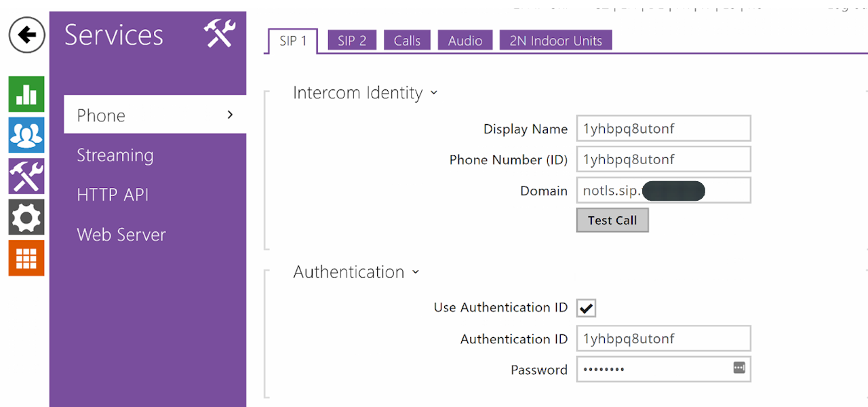This screenshot has height=407, width=868.
Task: Collapse the Intercom Identity section
Action: tap(434, 93)
